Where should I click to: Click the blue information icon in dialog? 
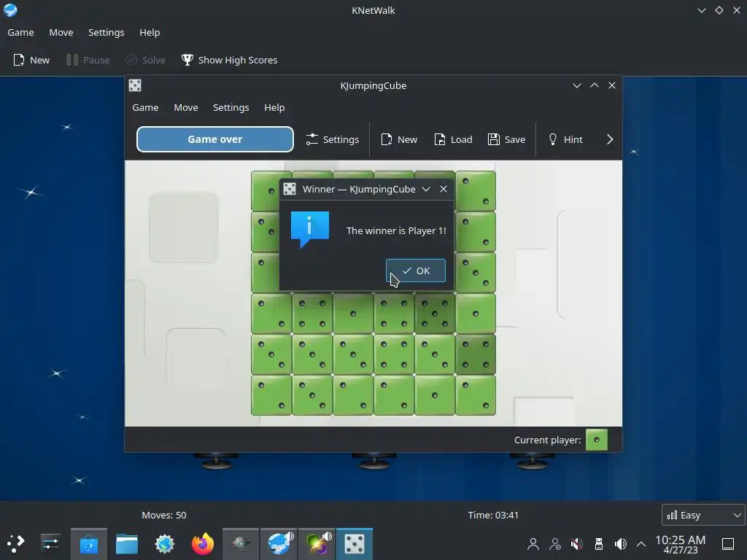point(309,229)
